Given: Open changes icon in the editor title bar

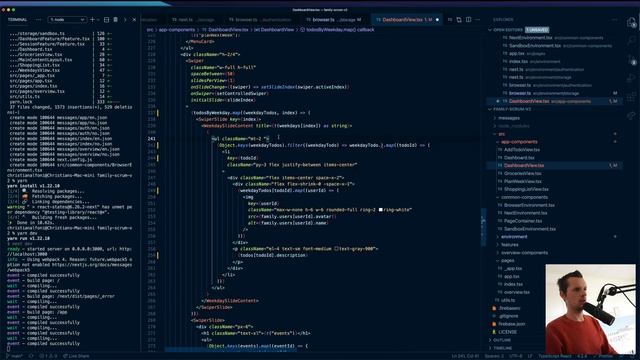Looking at the screenshot, I should point(459,20).
